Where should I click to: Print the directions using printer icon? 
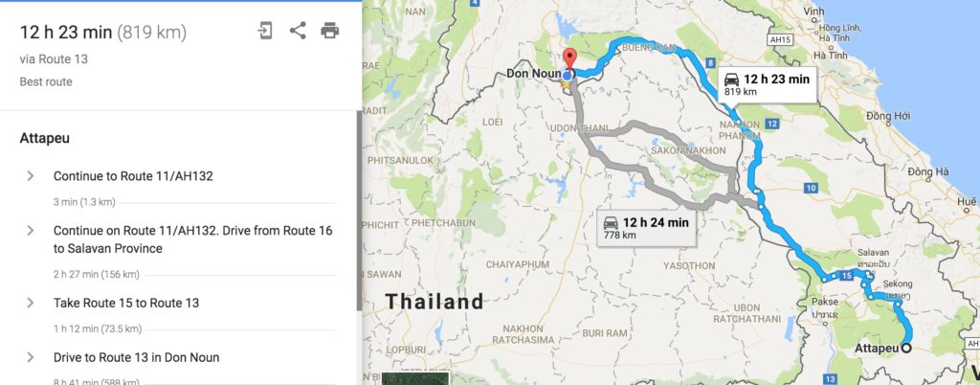click(x=329, y=31)
